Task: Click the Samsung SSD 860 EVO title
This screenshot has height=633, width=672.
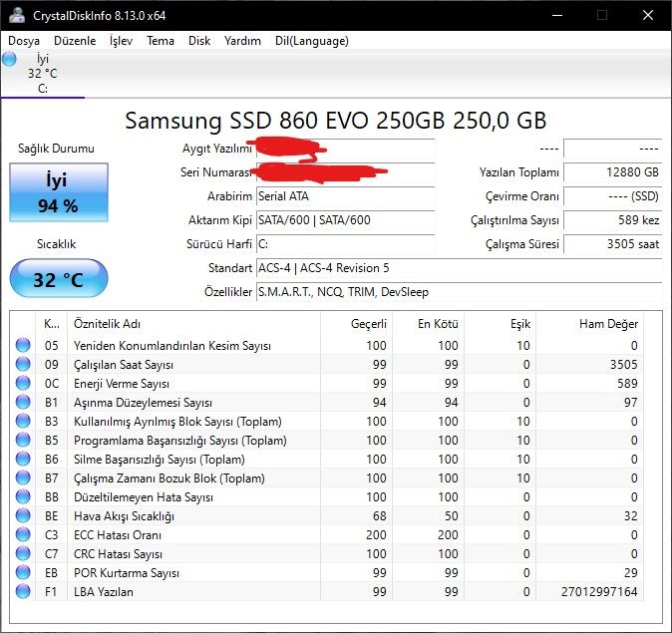Action: point(336,121)
